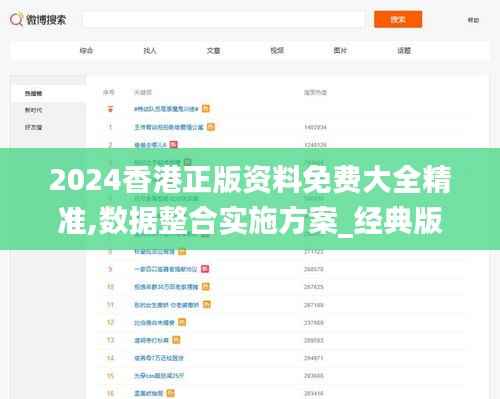Select the sidebar entry directly below 热搜榜
The height and width of the screenshot is (399, 500).
click(33, 110)
